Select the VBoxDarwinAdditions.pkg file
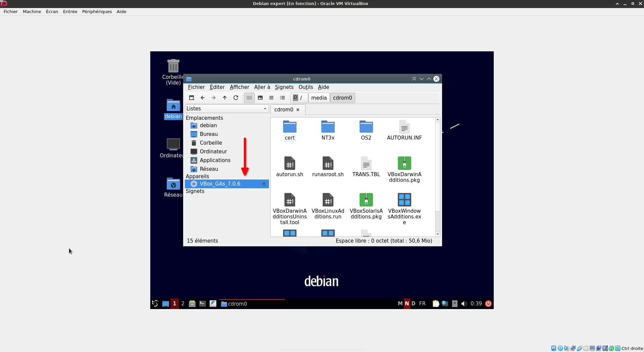The width and height of the screenshot is (644, 352). [x=405, y=169]
